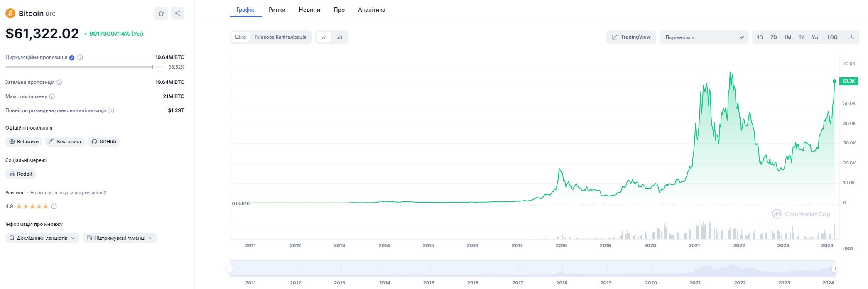Expand the Підтримувані гаманці dropdown
This screenshot has width=868, height=289.
120,238
